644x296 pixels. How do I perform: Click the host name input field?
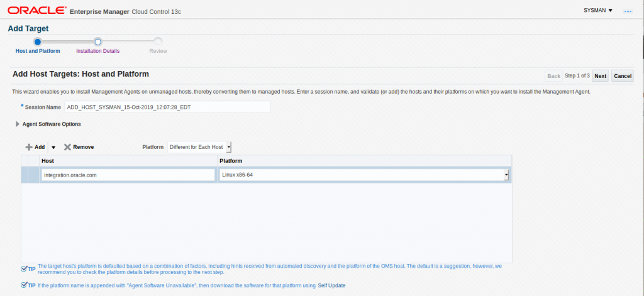(128, 175)
